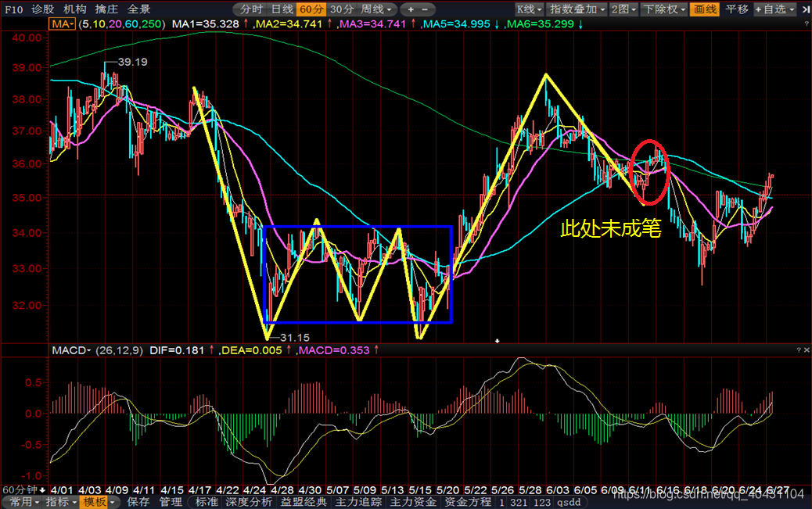Zoom out chart with minus button
The image size is (812, 509).
[425, 9]
